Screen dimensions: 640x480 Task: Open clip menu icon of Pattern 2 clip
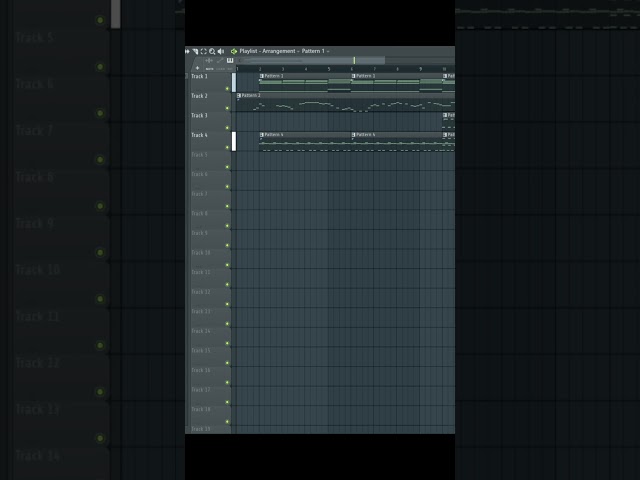point(239,96)
